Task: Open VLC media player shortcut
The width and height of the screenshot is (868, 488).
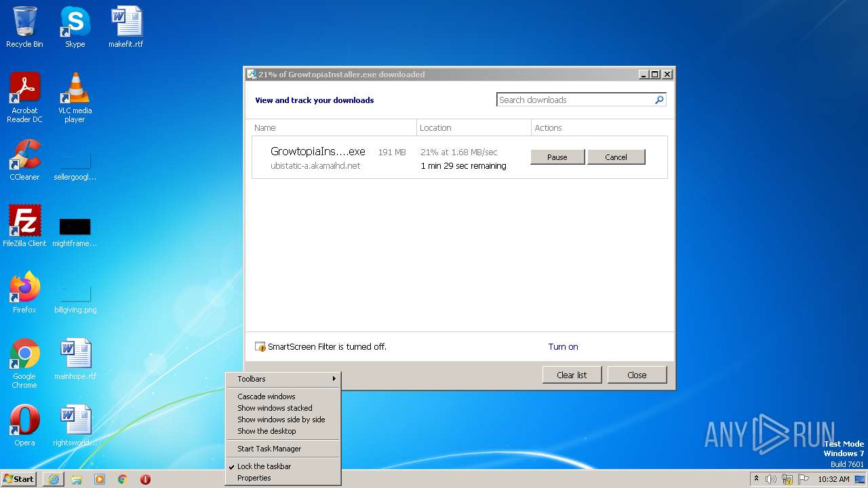Action: pos(75,97)
